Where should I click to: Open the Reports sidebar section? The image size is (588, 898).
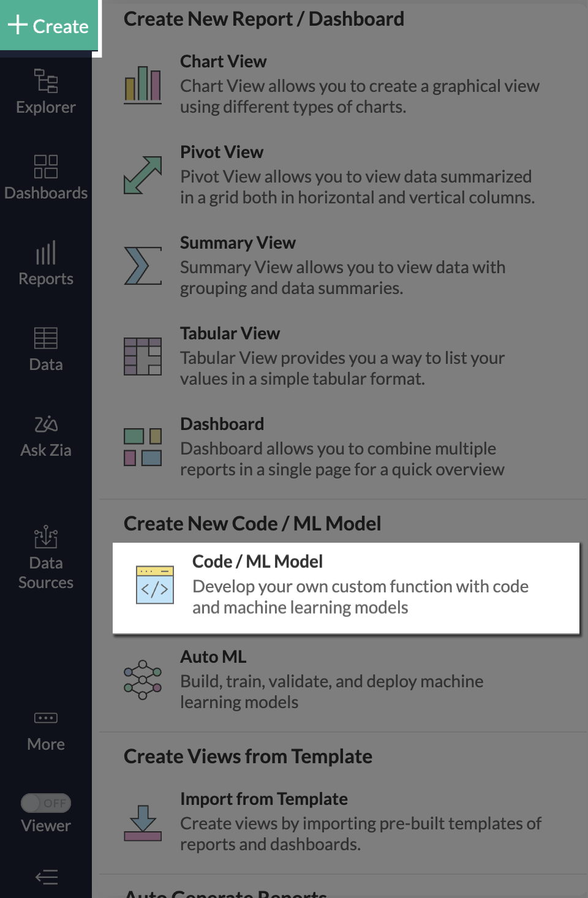pyautogui.click(x=46, y=263)
